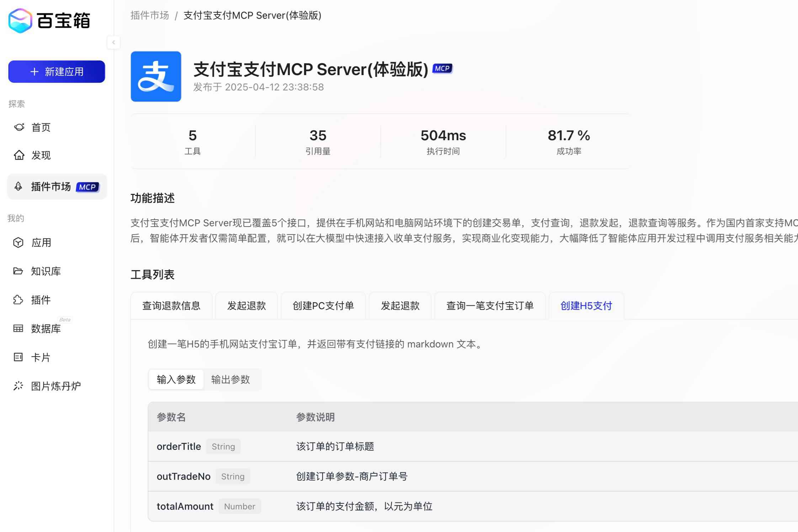Select the first 发起退款 tab after 查询退款信息
The width and height of the screenshot is (798, 532).
[x=247, y=305]
